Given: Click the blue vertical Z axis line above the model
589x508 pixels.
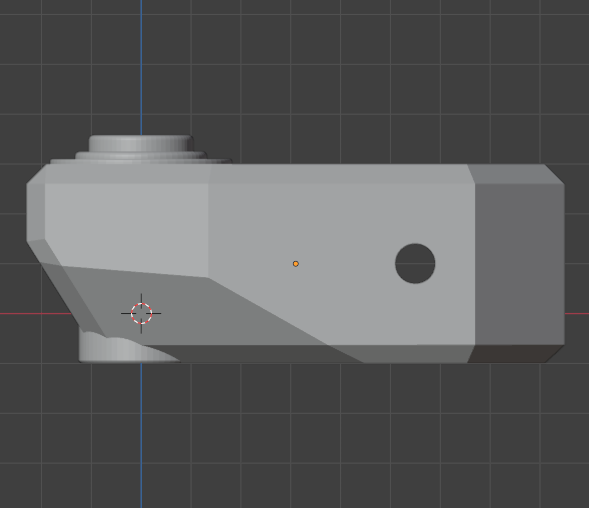Looking at the screenshot, I should pos(141,68).
